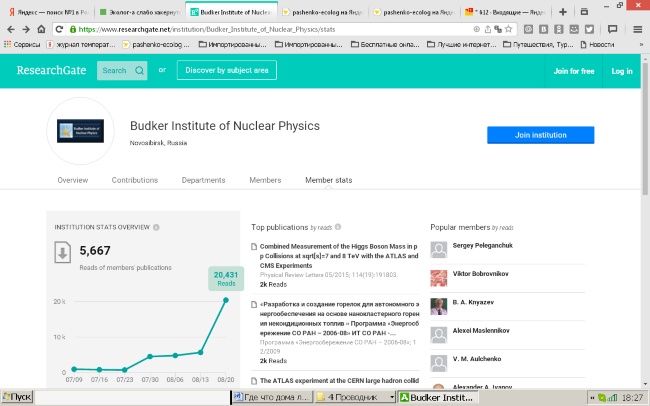Click the browser back arrow
Image resolution: width=650 pixels, height=406 pixels.
(x=10, y=29)
